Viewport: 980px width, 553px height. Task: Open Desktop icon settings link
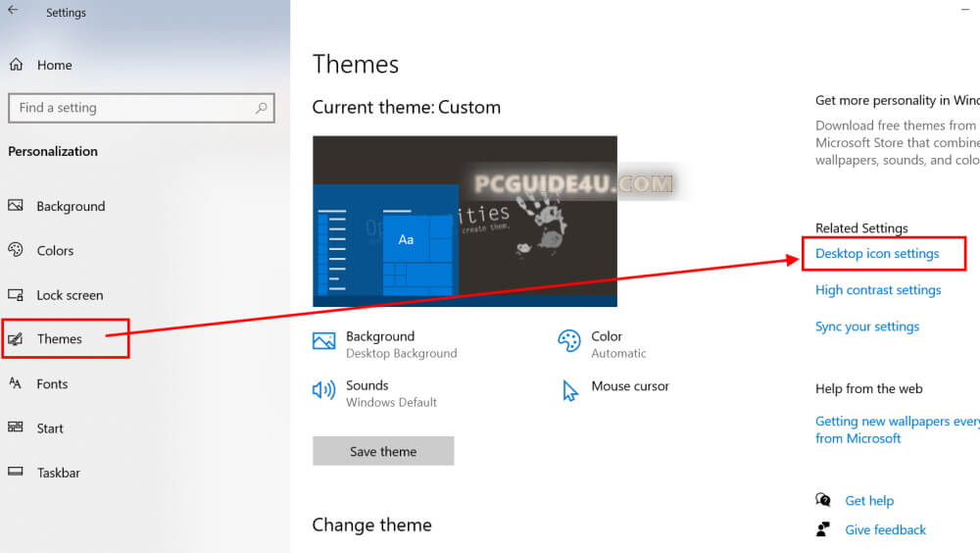point(877,254)
